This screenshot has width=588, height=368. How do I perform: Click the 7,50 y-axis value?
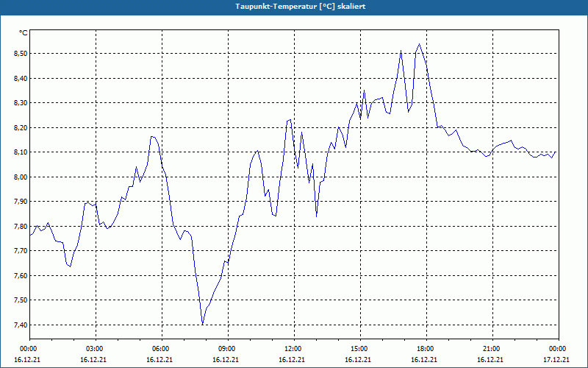21,300
